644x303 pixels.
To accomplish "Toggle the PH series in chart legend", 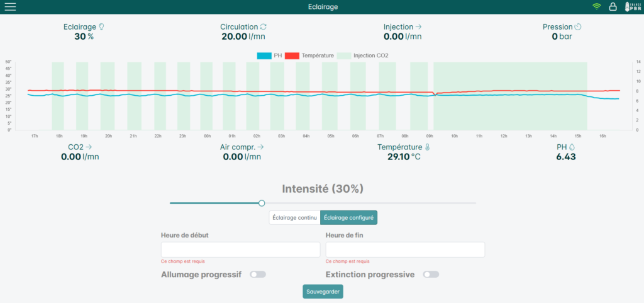I will point(269,55).
